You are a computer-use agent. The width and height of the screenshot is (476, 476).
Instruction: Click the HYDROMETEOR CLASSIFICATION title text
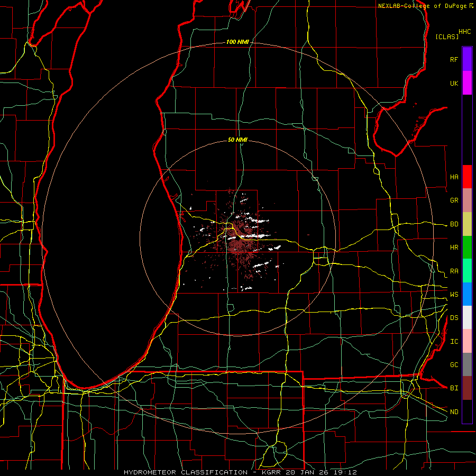click(186, 472)
